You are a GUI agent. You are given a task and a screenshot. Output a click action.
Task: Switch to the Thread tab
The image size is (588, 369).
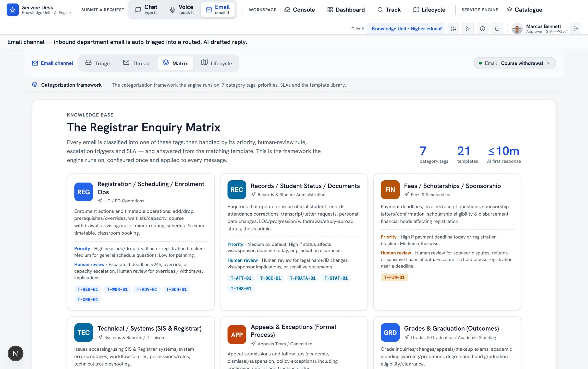pyautogui.click(x=136, y=63)
